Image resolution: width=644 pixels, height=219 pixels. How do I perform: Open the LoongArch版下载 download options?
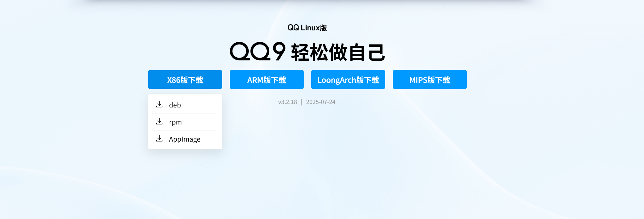coord(348,80)
